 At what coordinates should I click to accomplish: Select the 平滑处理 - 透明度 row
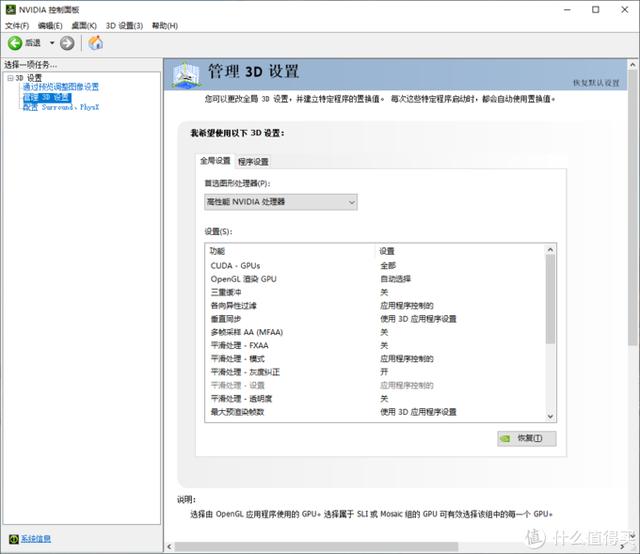(375, 398)
